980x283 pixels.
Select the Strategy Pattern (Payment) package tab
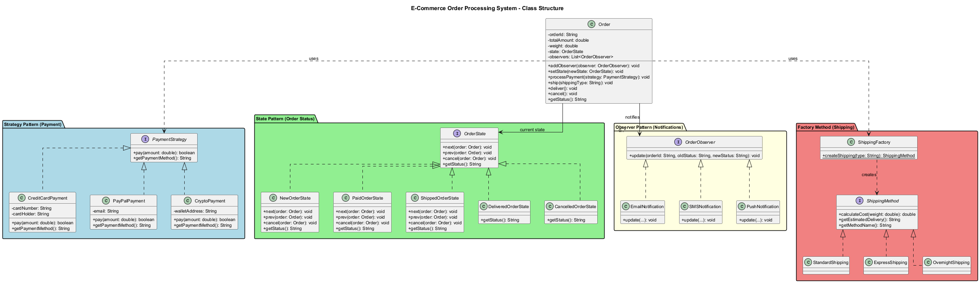point(33,124)
